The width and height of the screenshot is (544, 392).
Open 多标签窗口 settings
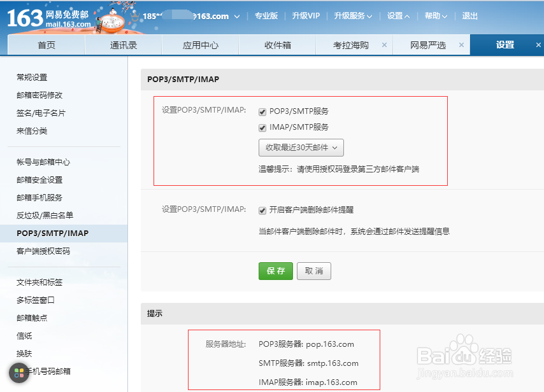click(36, 300)
